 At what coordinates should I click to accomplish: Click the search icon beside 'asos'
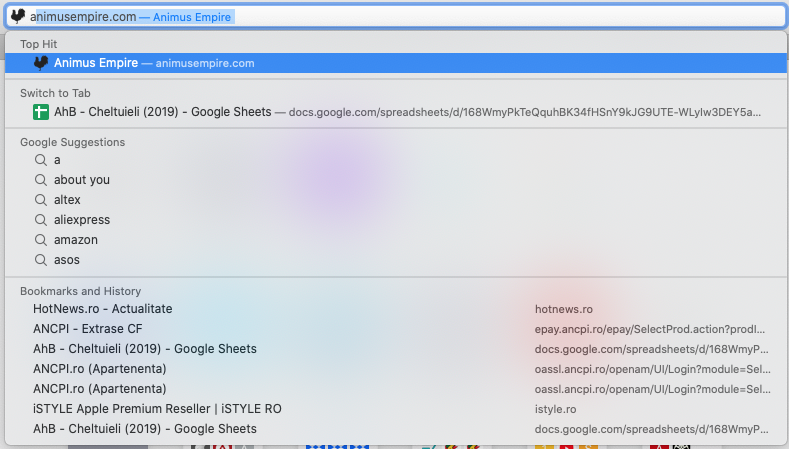41,260
